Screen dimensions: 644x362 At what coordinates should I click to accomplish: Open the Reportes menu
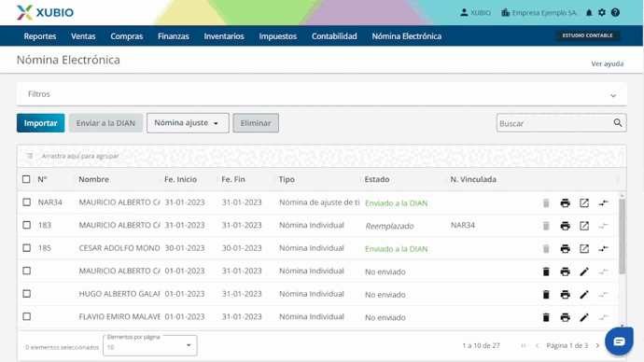click(x=40, y=36)
